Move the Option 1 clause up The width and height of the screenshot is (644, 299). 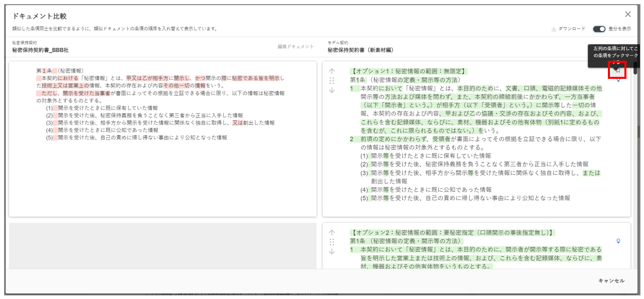point(332,71)
